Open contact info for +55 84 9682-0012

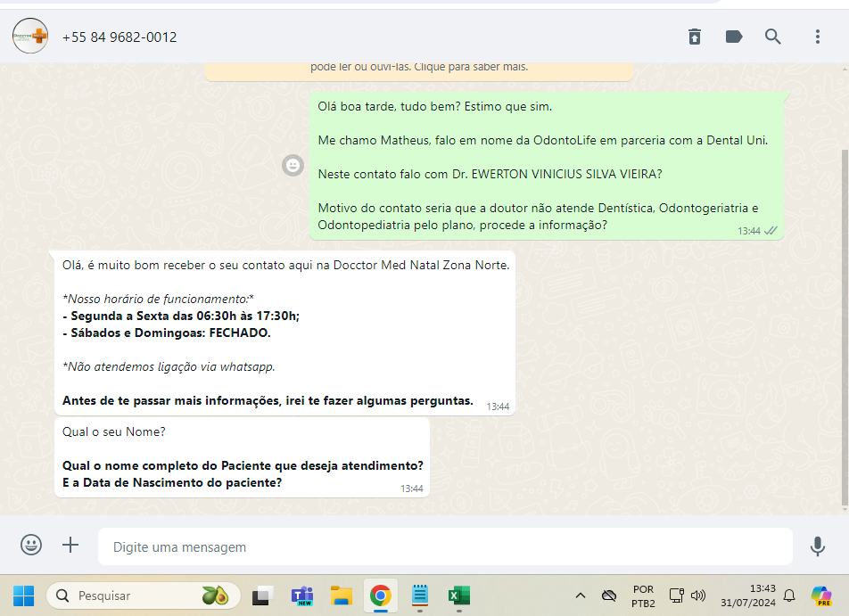pos(120,37)
